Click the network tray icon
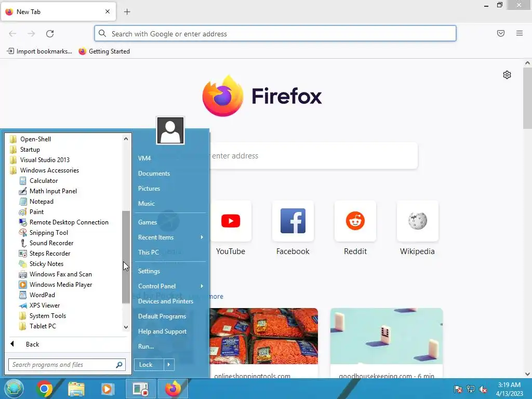The image size is (532, 399). (471, 389)
